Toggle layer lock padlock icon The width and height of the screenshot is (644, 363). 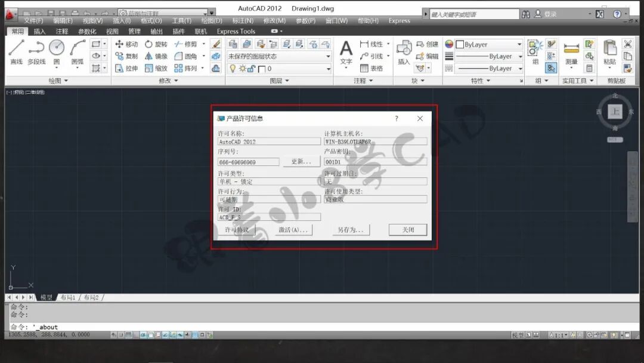click(x=252, y=69)
